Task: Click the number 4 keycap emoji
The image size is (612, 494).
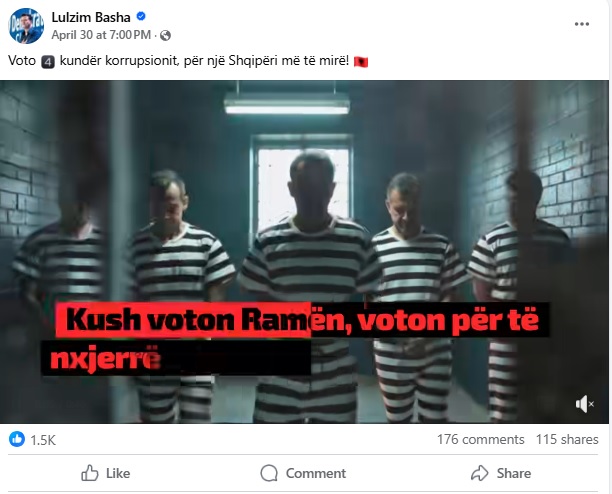Action: [48, 62]
